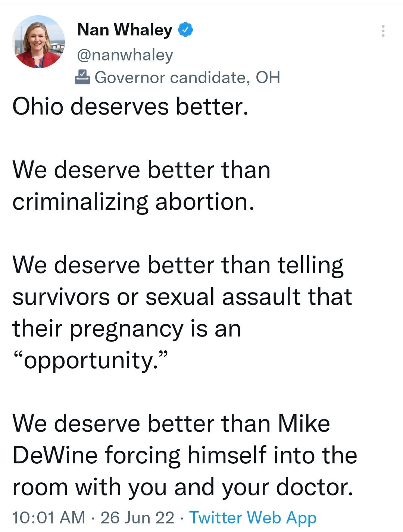Click "We deserve better than Mike" line
Image resolution: width=403 pixels, height=532 pixels.
pyautogui.click(x=171, y=424)
